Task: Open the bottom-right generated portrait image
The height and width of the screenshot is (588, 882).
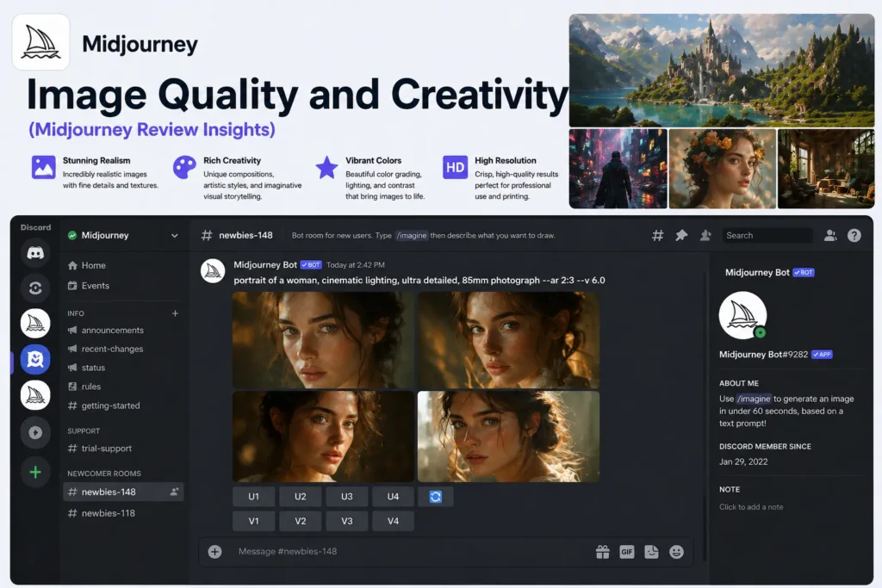Action: 508,436
